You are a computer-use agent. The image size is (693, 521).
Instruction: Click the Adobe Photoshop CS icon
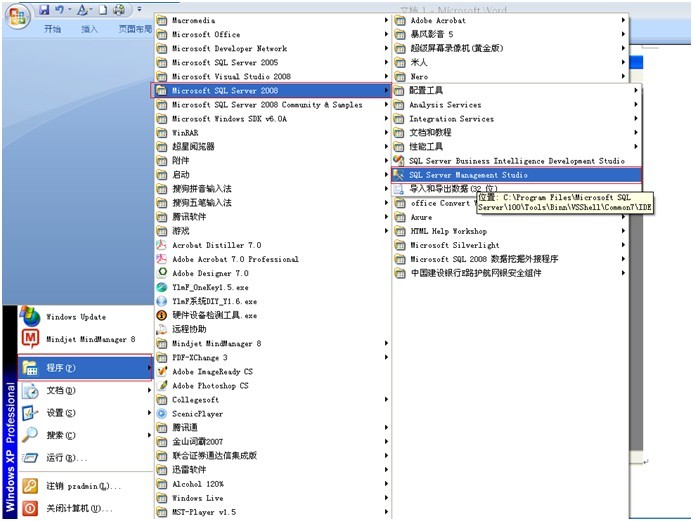(x=162, y=385)
